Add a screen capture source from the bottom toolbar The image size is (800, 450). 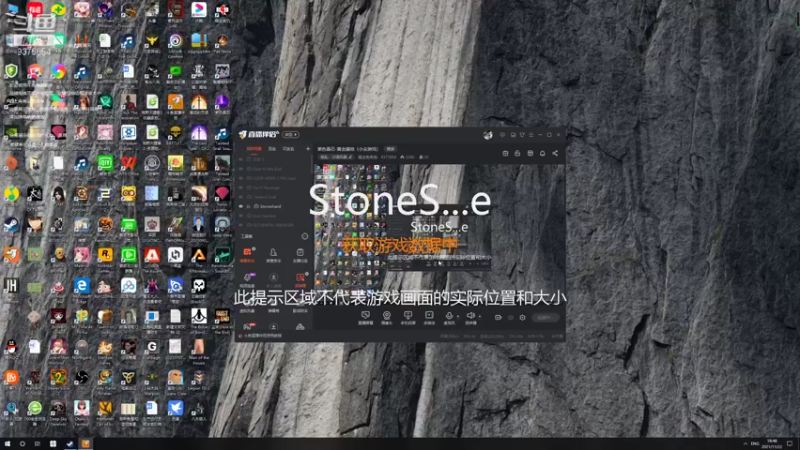point(365,317)
